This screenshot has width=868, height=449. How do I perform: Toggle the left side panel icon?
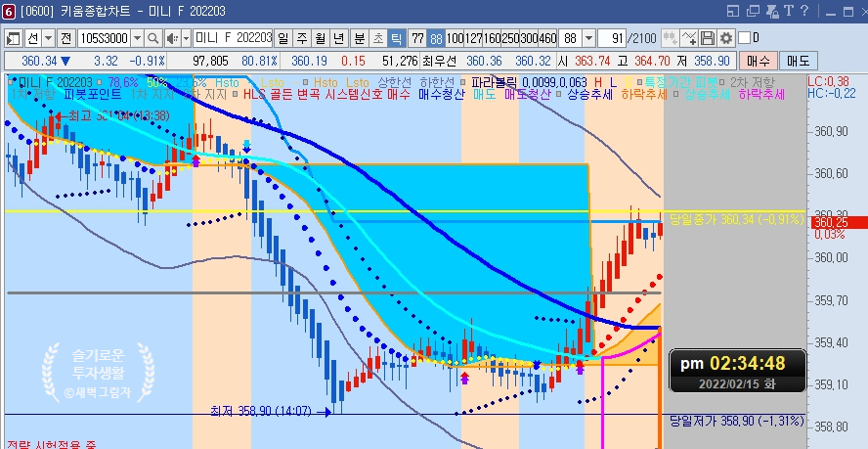coord(14,38)
